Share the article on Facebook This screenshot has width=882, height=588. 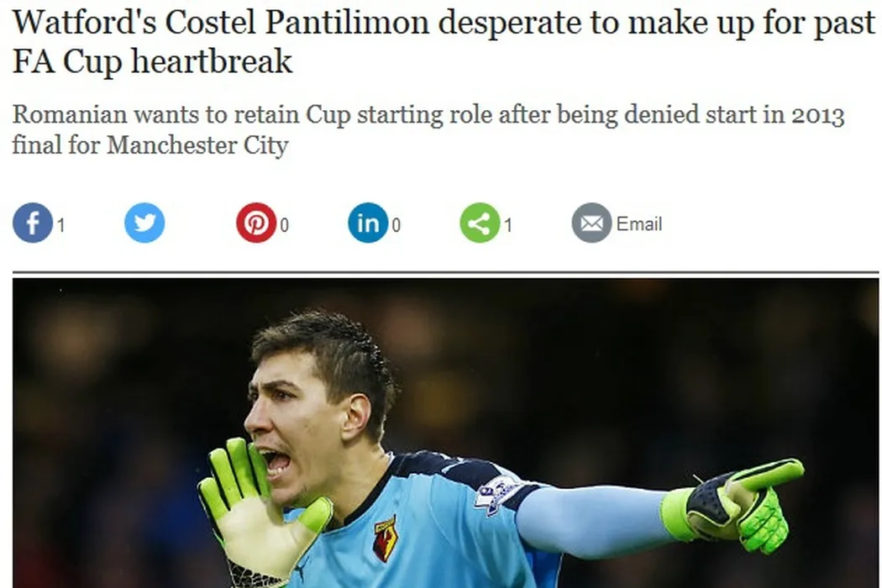click(x=33, y=223)
